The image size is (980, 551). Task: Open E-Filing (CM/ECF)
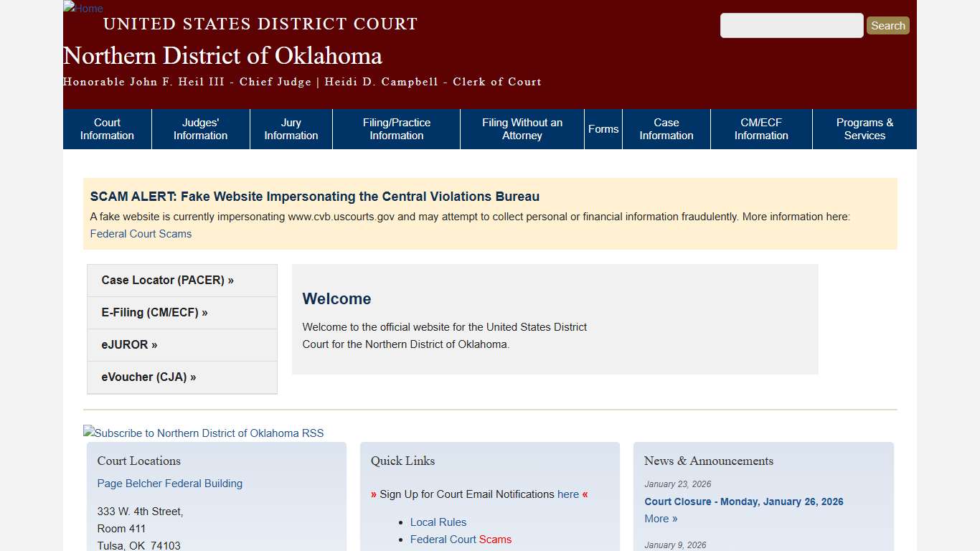click(x=154, y=312)
